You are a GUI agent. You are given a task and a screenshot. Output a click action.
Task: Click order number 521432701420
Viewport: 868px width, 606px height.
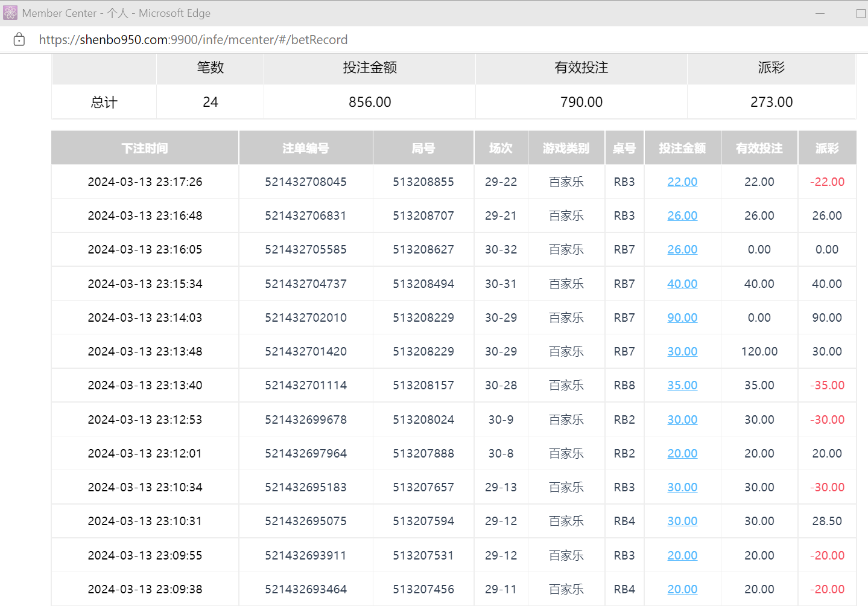pos(306,351)
